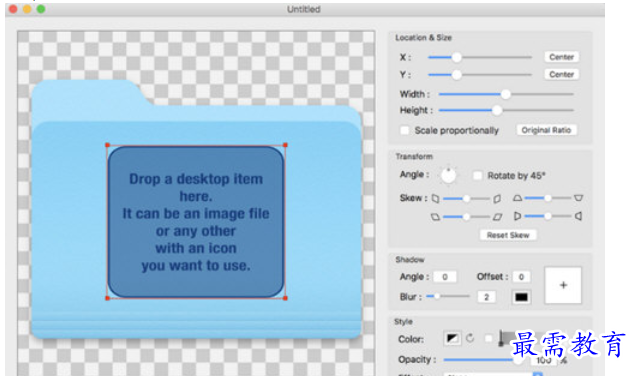Click the horizontal parallelogram skew slider
This screenshot has width=634, height=376.
tap(466, 217)
